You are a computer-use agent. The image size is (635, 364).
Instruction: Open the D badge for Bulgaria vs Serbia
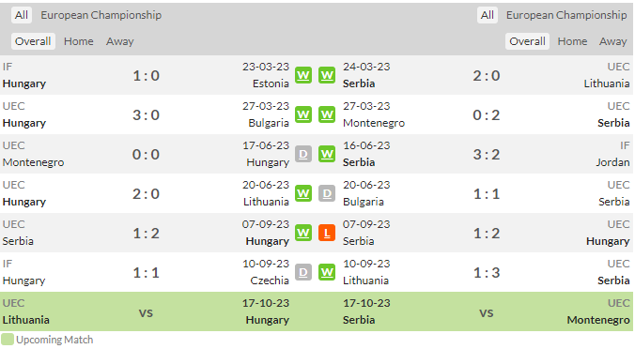tap(327, 194)
